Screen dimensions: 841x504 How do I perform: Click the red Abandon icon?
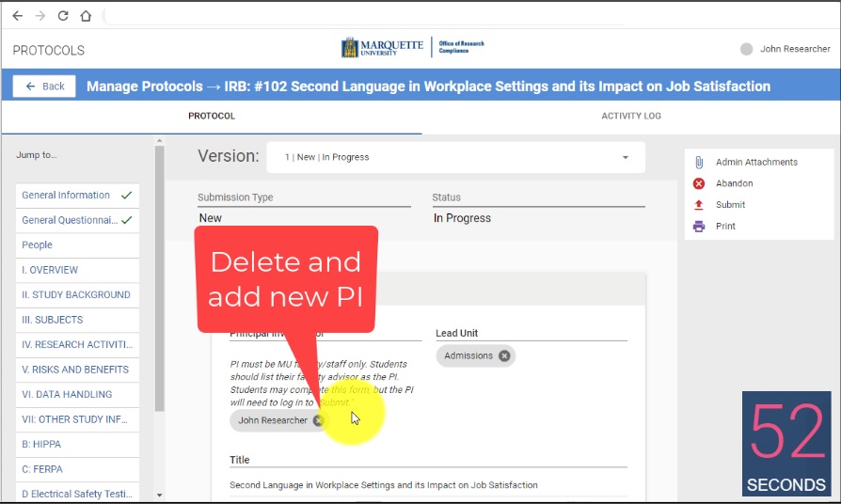click(x=699, y=184)
